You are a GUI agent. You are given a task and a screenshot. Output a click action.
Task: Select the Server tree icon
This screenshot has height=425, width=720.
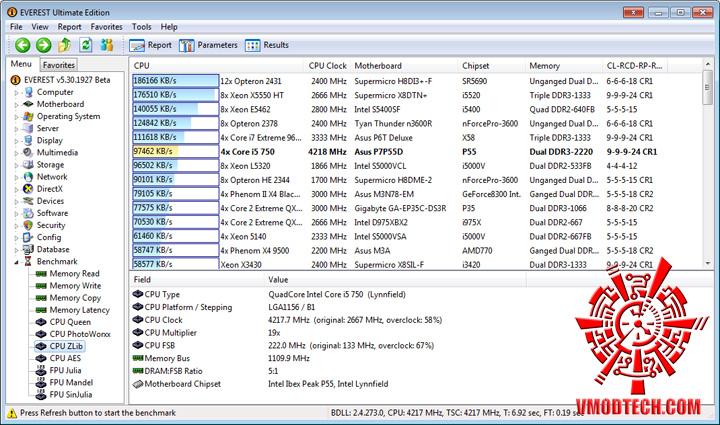[x=28, y=128]
